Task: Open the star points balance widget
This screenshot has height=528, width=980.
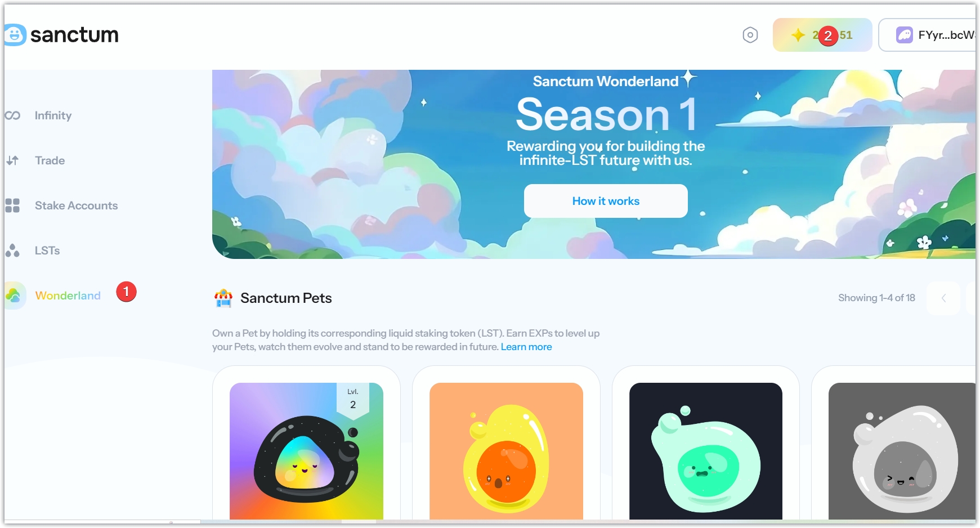Action: (822, 35)
